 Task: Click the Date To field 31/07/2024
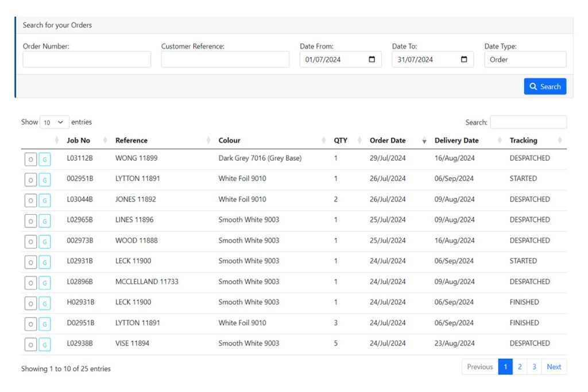432,60
